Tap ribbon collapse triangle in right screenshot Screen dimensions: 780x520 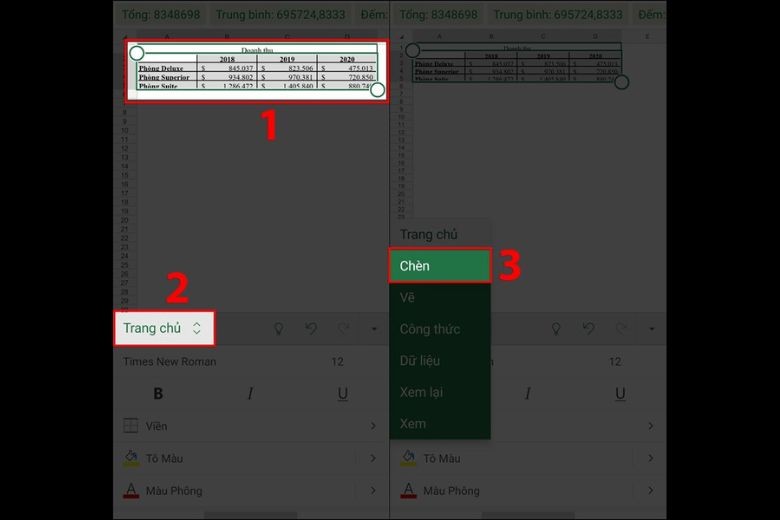tap(652, 329)
